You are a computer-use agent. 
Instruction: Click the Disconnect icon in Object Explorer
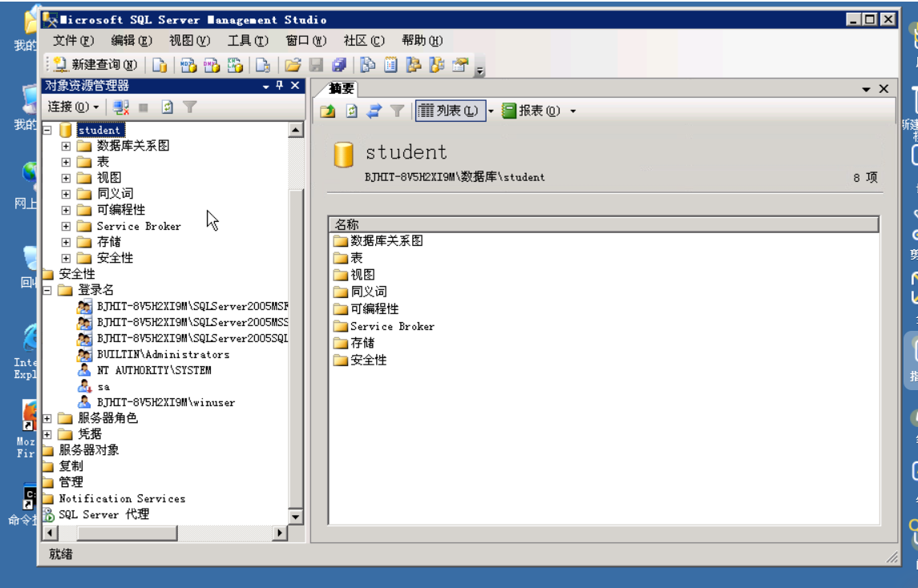tap(121, 107)
